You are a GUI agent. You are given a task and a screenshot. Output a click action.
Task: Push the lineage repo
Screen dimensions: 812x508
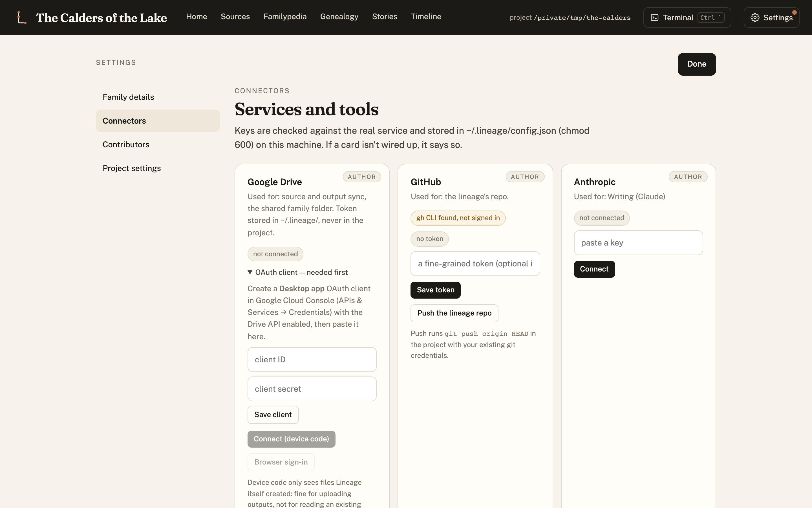(x=454, y=313)
